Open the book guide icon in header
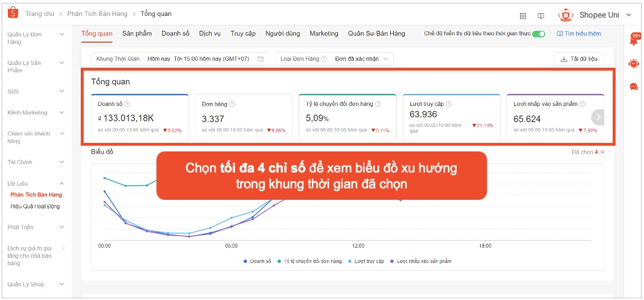Screen dimensions: 644x300 pyautogui.click(x=541, y=15)
